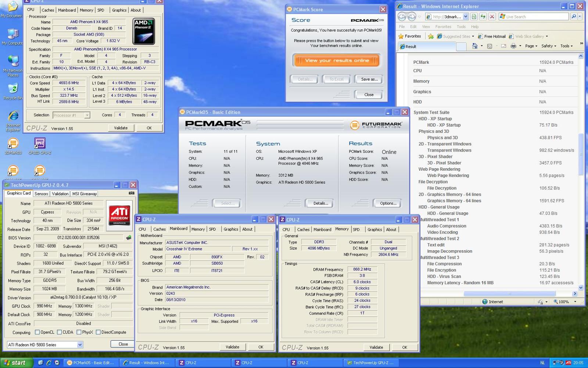The height and width of the screenshot is (368, 588).
Task: Toggle the DirectCompute checkbox in GPU-Z
Action: 98,332
